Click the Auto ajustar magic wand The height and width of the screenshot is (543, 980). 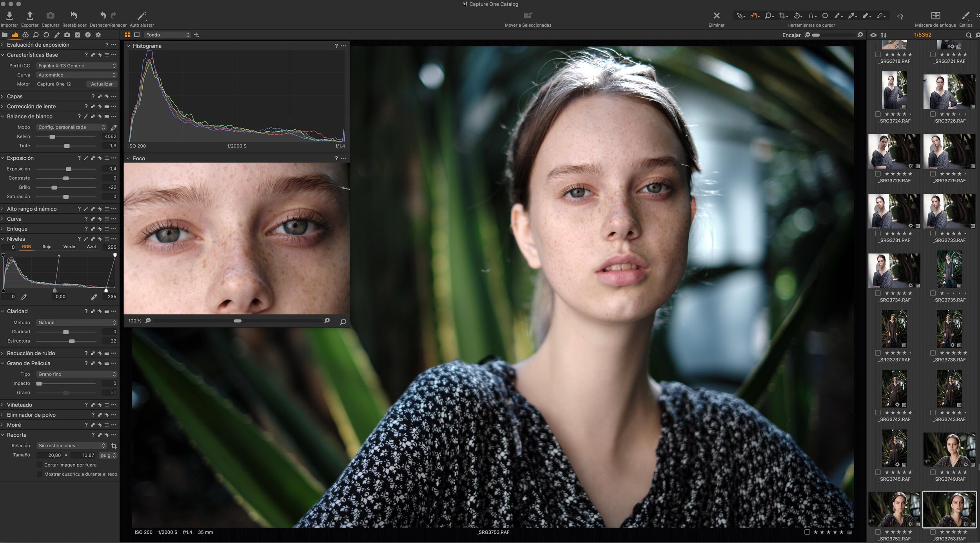pyautogui.click(x=142, y=16)
